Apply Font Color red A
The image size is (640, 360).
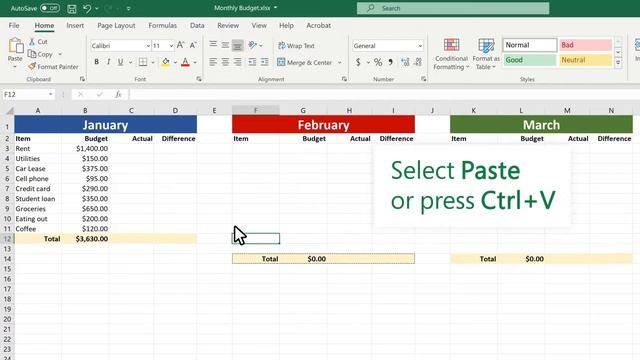tap(185, 62)
